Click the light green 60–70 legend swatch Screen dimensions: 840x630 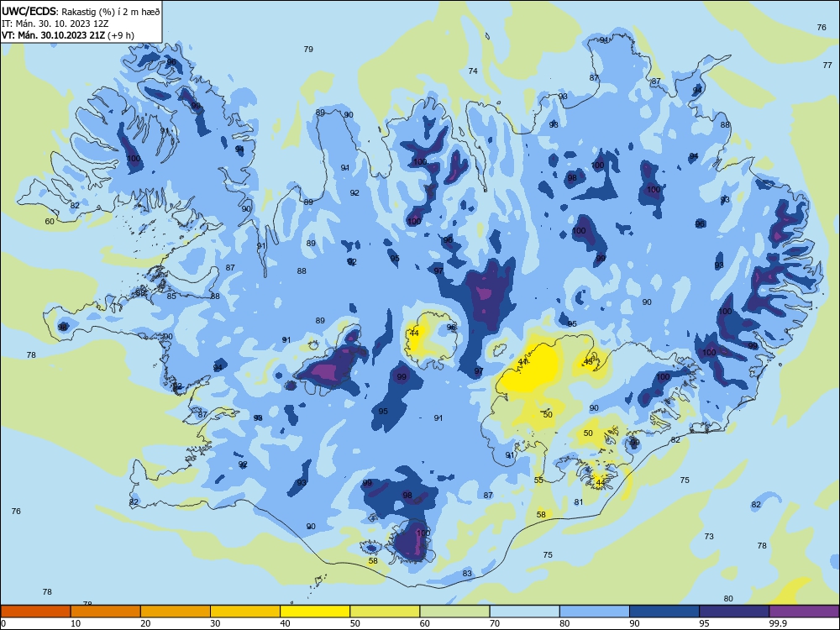[454, 612]
